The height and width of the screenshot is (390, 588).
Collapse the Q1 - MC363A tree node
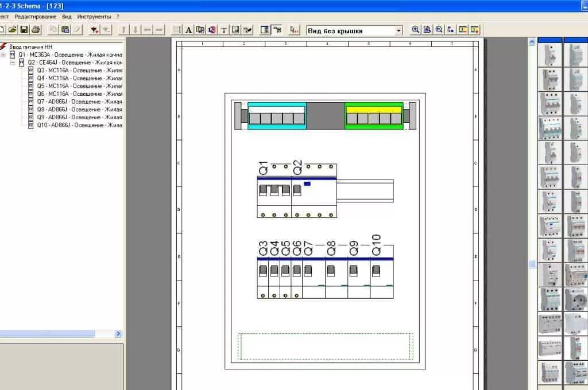[3, 54]
